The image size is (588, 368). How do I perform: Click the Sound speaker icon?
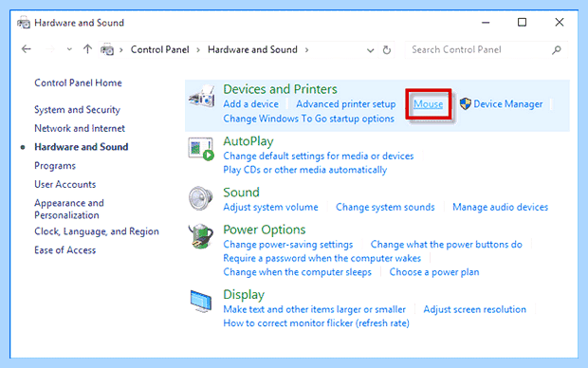pyautogui.click(x=201, y=198)
